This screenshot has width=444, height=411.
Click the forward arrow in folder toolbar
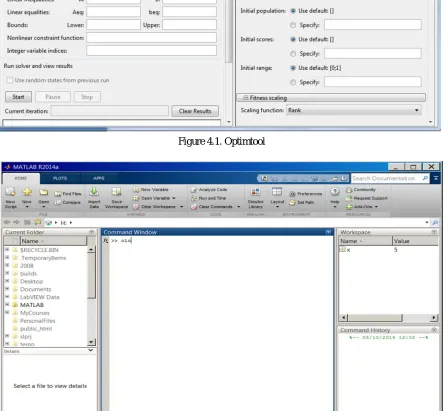(17, 222)
